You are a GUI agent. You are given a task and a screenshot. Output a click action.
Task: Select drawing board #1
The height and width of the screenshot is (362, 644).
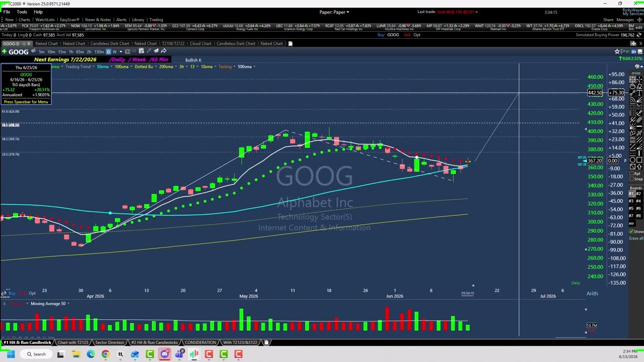(631, 194)
